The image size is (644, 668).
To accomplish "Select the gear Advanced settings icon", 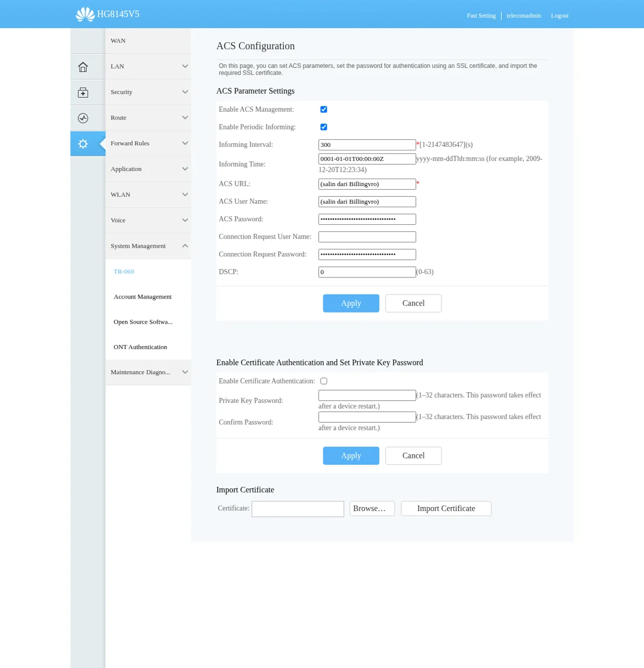I will click(x=83, y=143).
